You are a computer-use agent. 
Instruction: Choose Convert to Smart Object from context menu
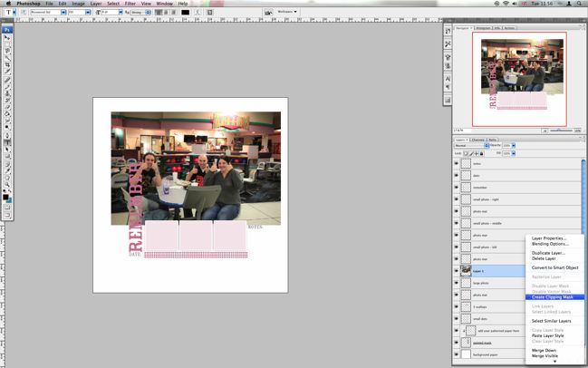(x=555, y=267)
